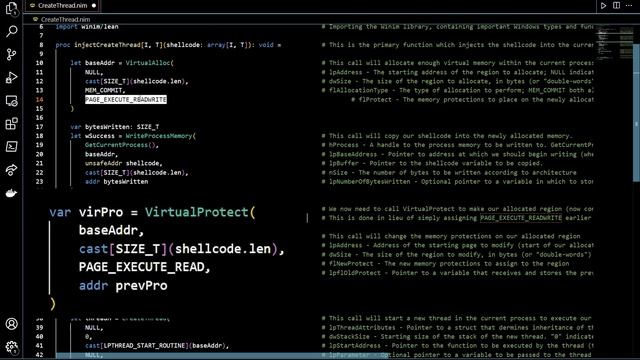The width and height of the screenshot is (640, 360).
Task: Open the terminal icon in activity bar
Action: [x=11, y=147]
